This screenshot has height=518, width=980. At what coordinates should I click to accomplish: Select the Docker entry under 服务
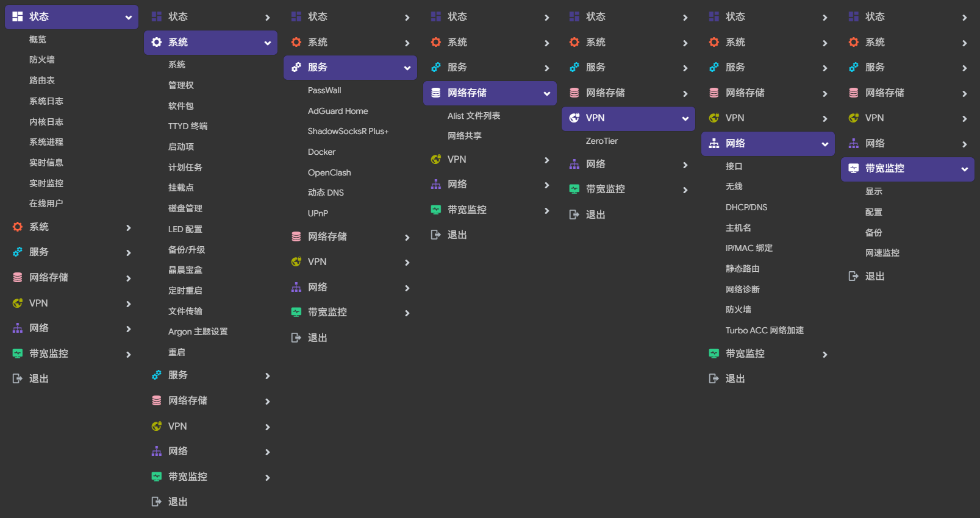tap(321, 152)
